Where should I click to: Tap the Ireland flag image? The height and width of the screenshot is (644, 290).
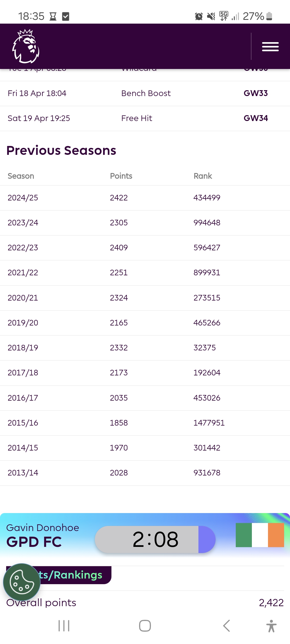coord(260,535)
